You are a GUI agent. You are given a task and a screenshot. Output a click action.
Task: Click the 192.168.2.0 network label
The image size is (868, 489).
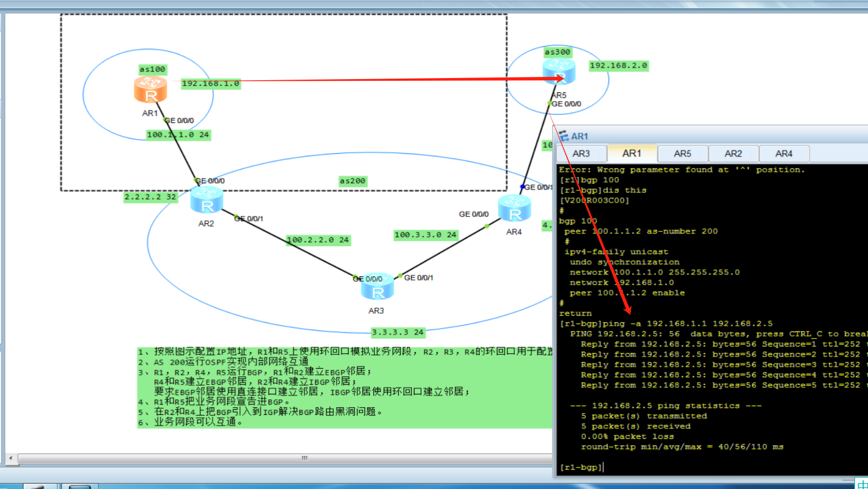point(619,65)
